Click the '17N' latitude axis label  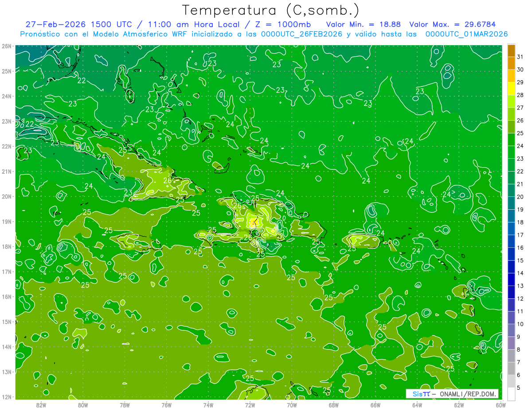pos(7,271)
